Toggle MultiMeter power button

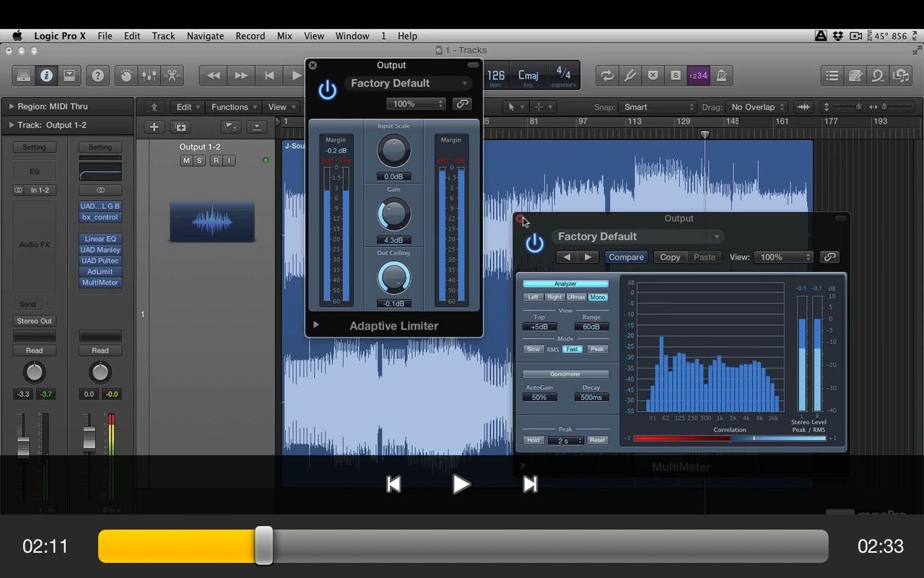pos(535,243)
